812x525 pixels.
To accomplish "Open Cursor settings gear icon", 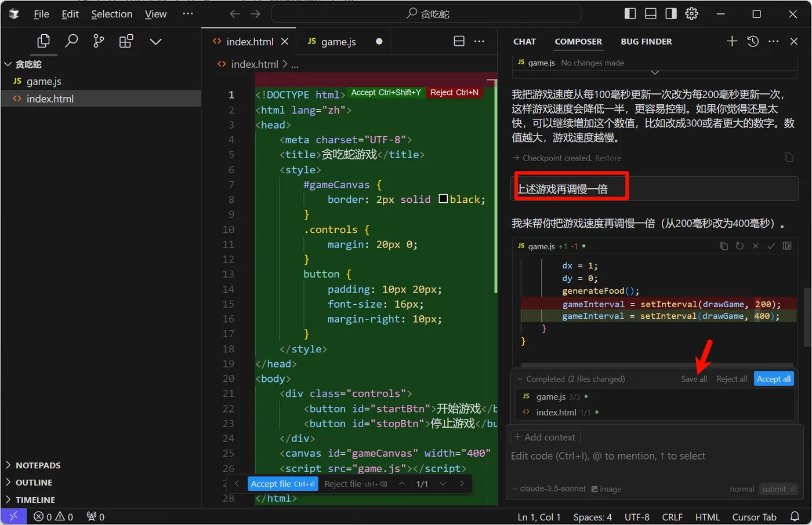I will 691,13.
